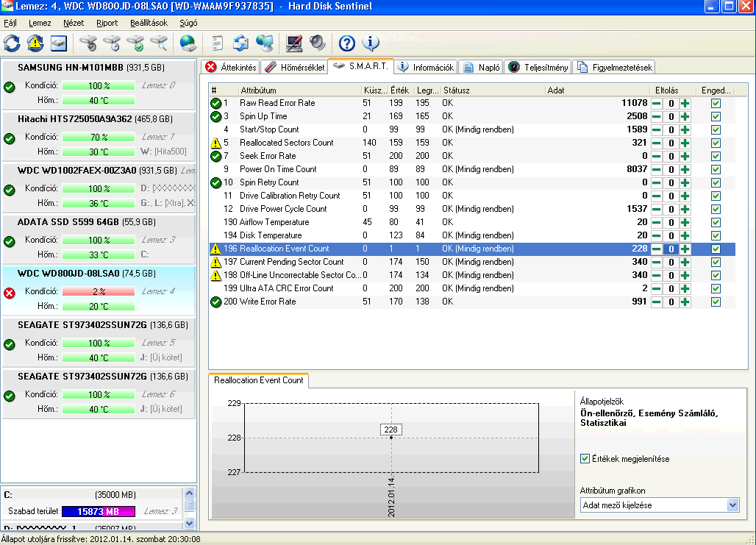The height and width of the screenshot is (545, 756).
Task: Click red X status icon of WDC WD800JD disk
Action: tap(9, 293)
